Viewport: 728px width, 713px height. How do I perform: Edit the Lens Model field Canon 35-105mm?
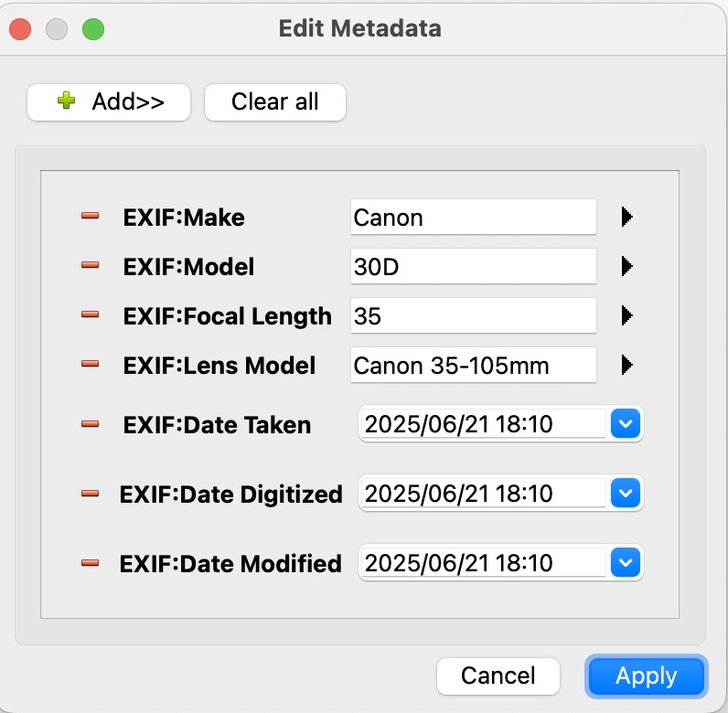point(473,365)
